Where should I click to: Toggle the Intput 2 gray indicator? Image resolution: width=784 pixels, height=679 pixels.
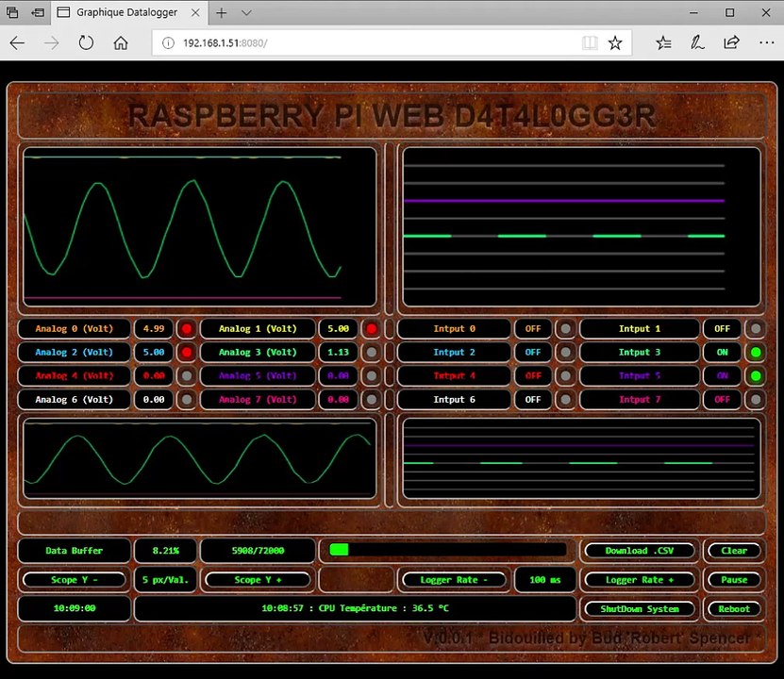[x=565, y=353]
